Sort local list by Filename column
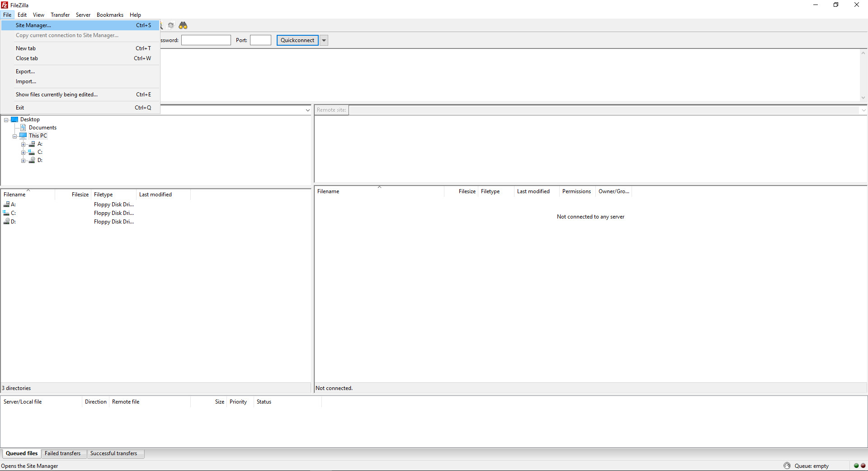 [x=28, y=195]
